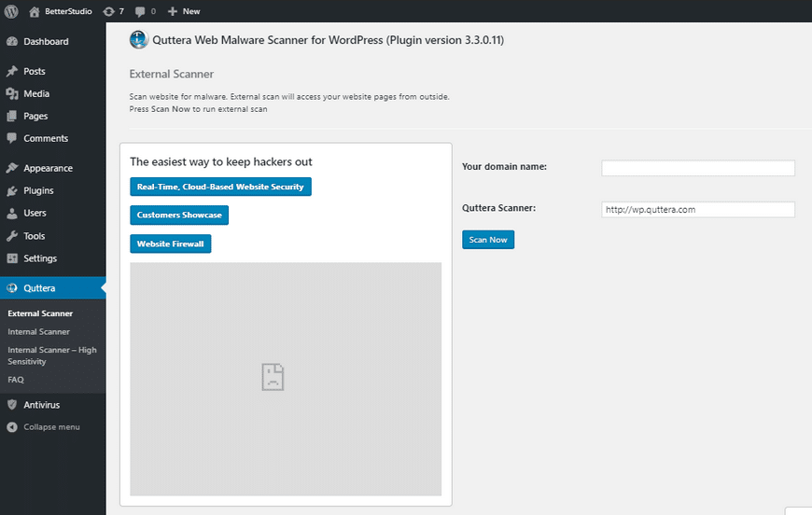Click the Settings sliders icon
Image resolution: width=812 pixels, height=515 pixels.
coord(12,258)
